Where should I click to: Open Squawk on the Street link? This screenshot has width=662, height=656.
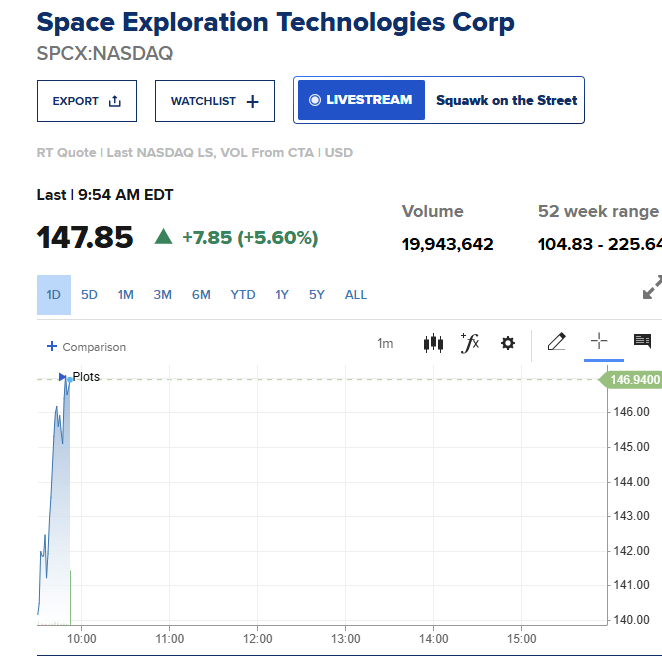pyautogui.click(x=506, y=100)
